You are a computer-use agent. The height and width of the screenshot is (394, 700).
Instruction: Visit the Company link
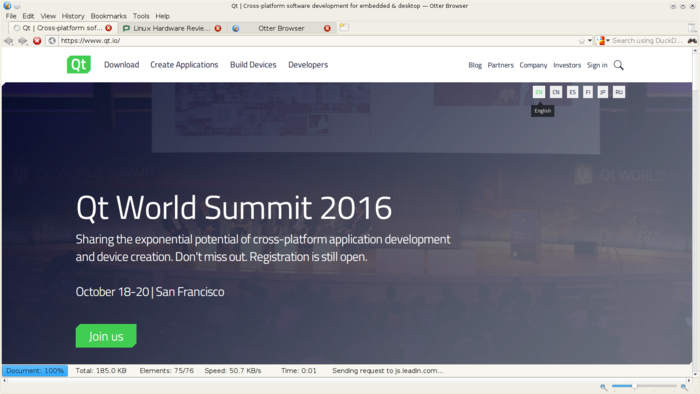click(533, 65)
